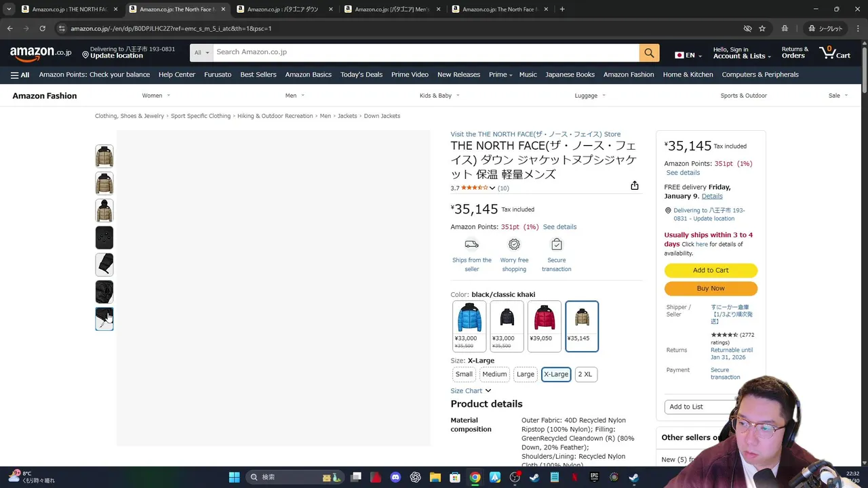Select the first jacket thumbnail image

point(104,157)
